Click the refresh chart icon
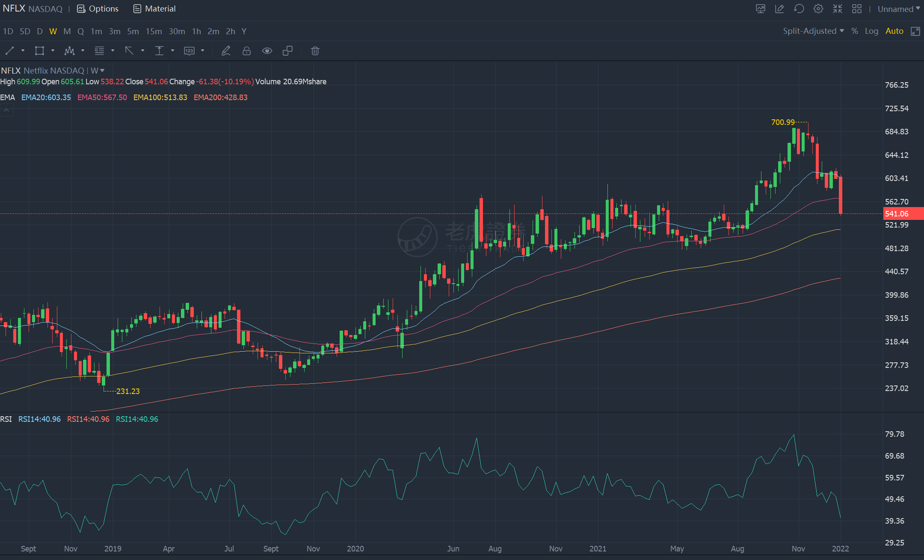 [x=799, y=9]
